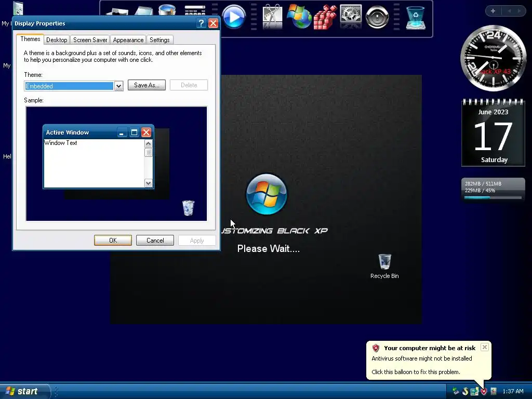Image resolution: width=532 pixels, height=399 pixels.
Task: Click the taskbar clock showing 1:37 AM
Action: (513, 392)
